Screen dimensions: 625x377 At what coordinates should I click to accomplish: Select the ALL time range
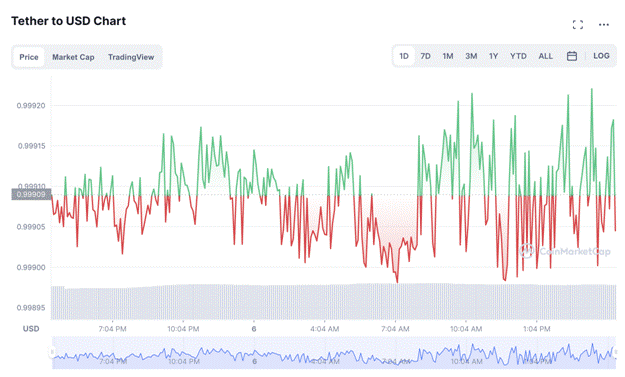click(545, 56)
